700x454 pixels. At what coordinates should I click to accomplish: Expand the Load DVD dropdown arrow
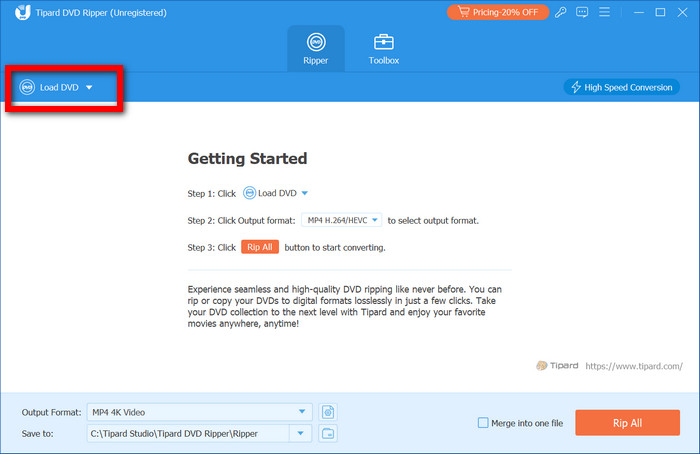point(89,87)
